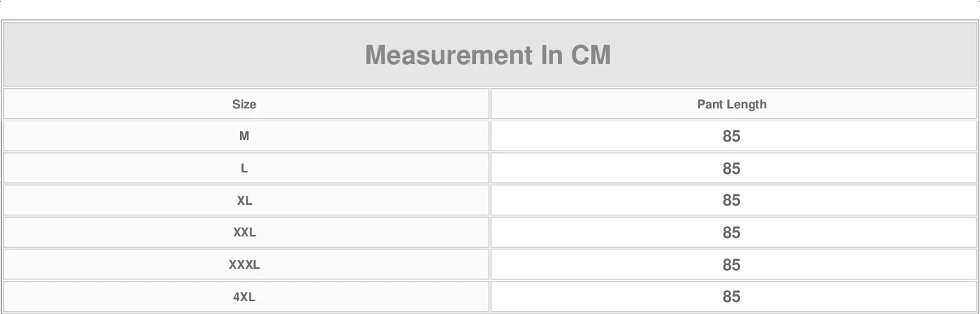Viewport: 980px width, 314px height.
Task: Click the 85 value for size XL
Action: point(732,200)
